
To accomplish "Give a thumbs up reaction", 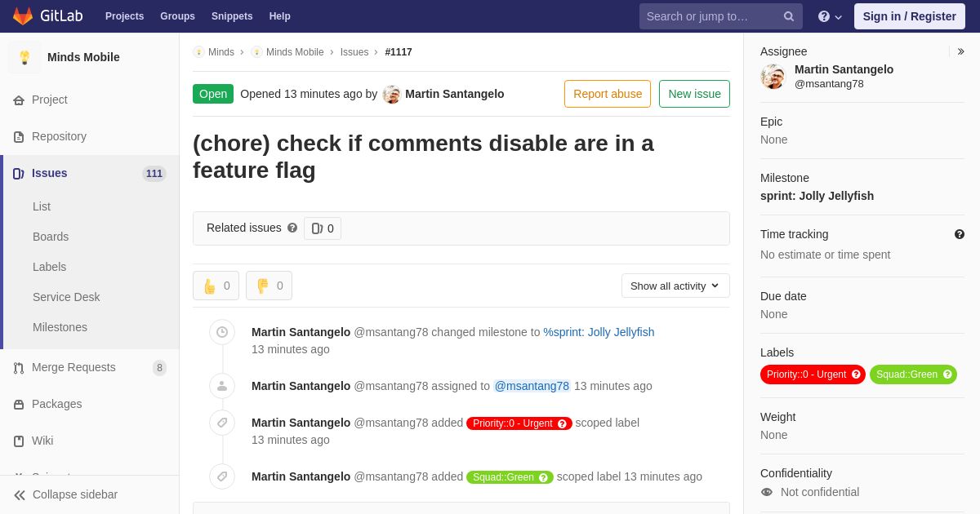I will click(216, 286).
